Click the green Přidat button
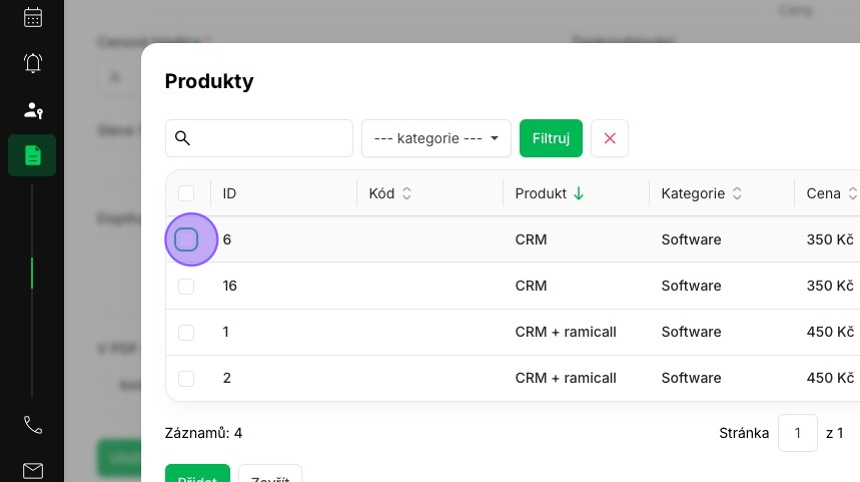 [197, 473]
